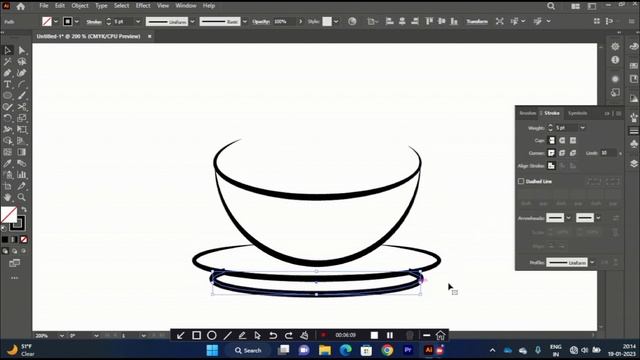Choose Projecting Cap in Stroke panel
This screenshot has height=360, width=640.
(x=573, y=140)
